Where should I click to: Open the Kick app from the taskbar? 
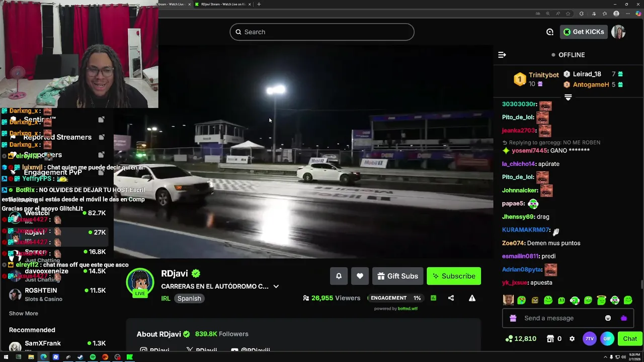coord(130,357)
